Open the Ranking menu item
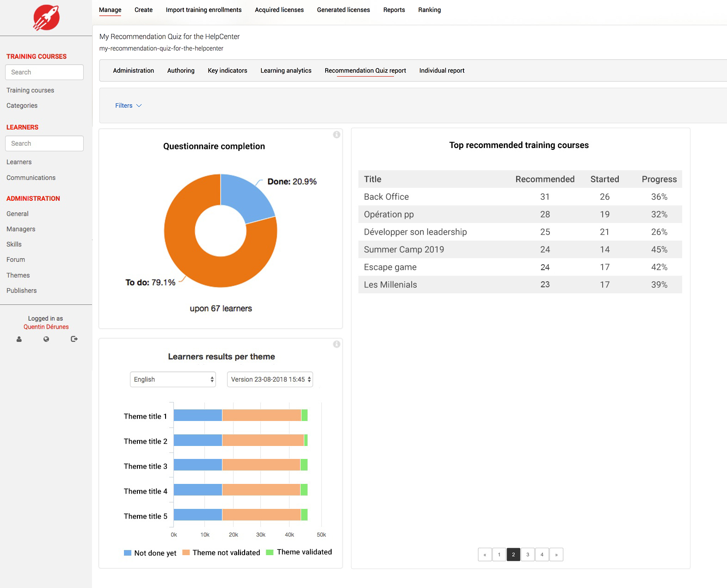The height and width of the screenshot is (588, 727). (x=430, y=10)
